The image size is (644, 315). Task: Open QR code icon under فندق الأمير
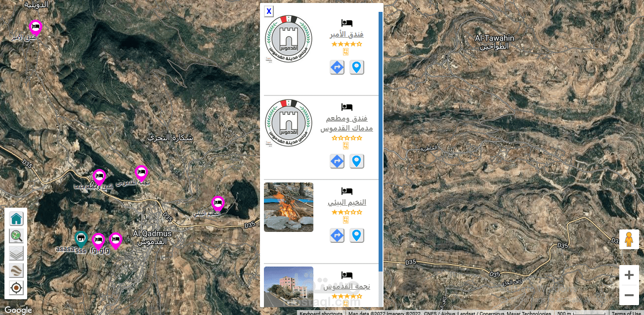(x=346, y=52)
